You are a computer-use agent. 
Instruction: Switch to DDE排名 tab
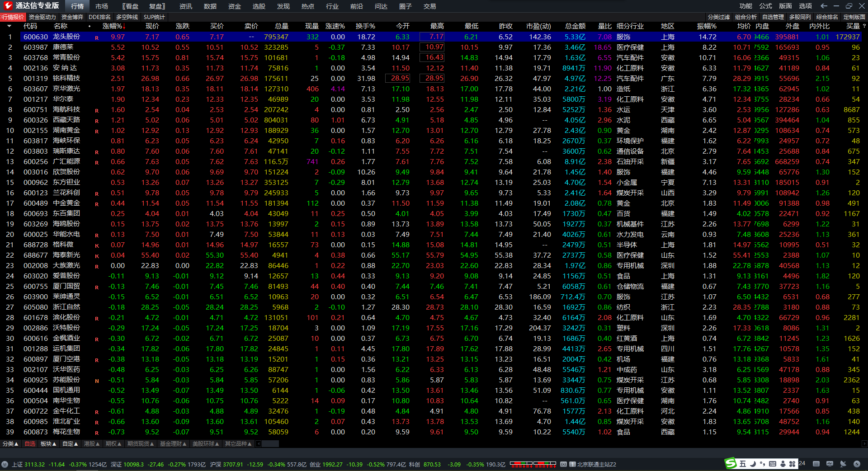click(x=99, y=17)
